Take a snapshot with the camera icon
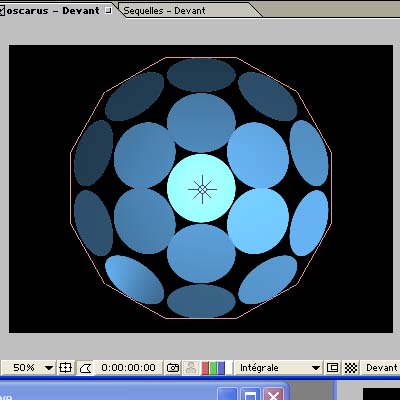 (173, 368)
